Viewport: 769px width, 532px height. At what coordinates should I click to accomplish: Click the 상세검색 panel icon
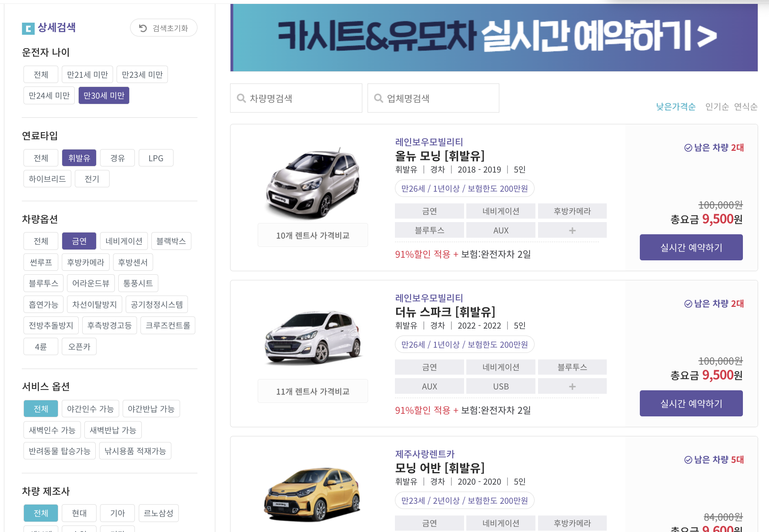point(27,27)
